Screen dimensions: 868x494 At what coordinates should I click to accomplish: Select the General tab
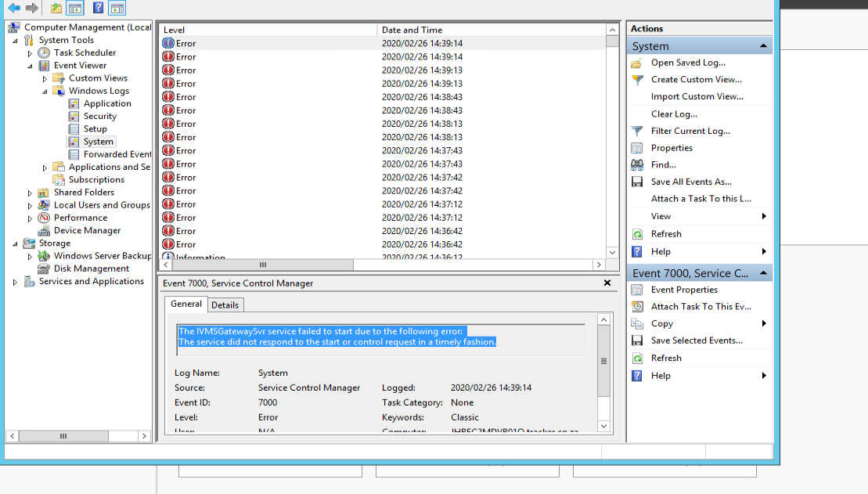(x=186, y=304)
